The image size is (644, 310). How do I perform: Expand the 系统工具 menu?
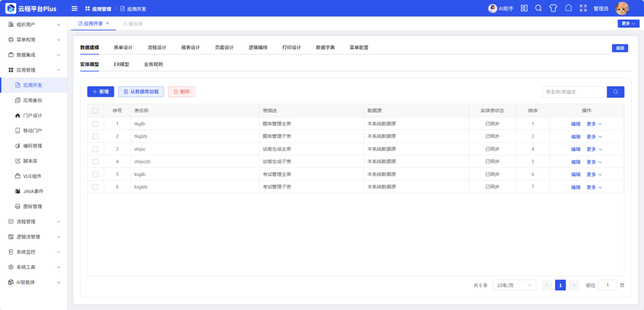click(34, 267)
